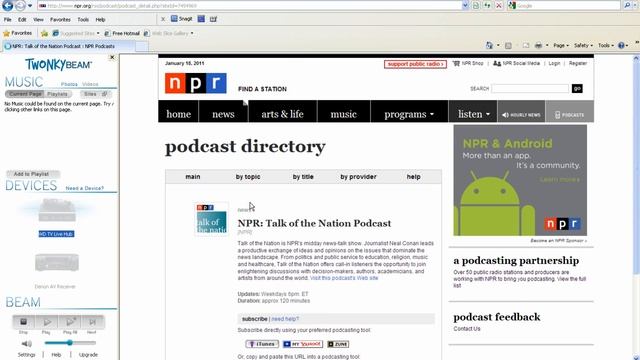Viewport: 640px width, 360px height.
Task: Close the TwonkyBeam sidebar panel
Action: pos(112,58)
